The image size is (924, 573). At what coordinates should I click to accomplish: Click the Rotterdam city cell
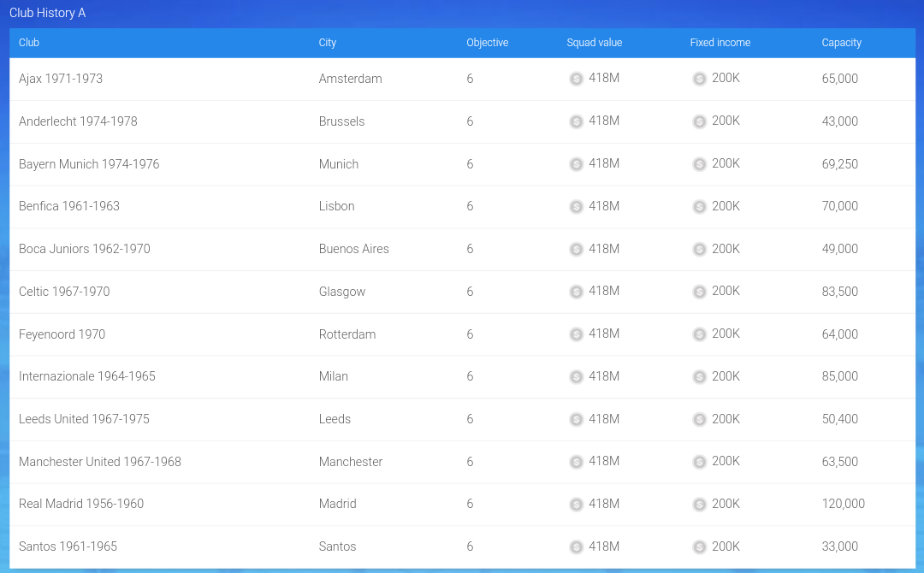(x=347, y=334)
